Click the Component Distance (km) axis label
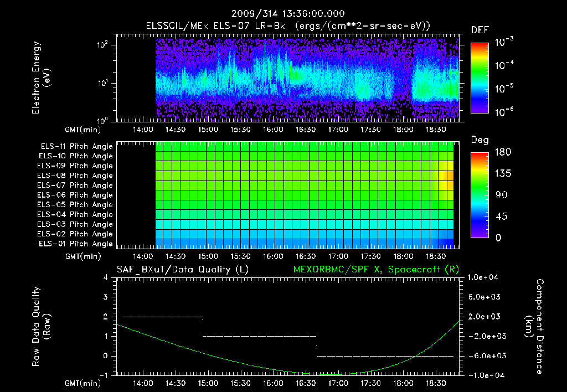Viewport: 567px width, 392px height. point(534,326)
